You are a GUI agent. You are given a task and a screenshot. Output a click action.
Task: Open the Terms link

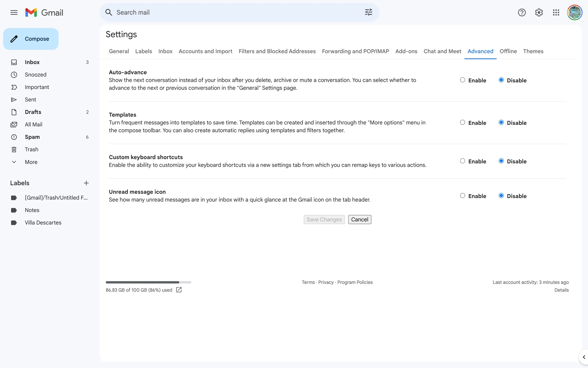308,282
